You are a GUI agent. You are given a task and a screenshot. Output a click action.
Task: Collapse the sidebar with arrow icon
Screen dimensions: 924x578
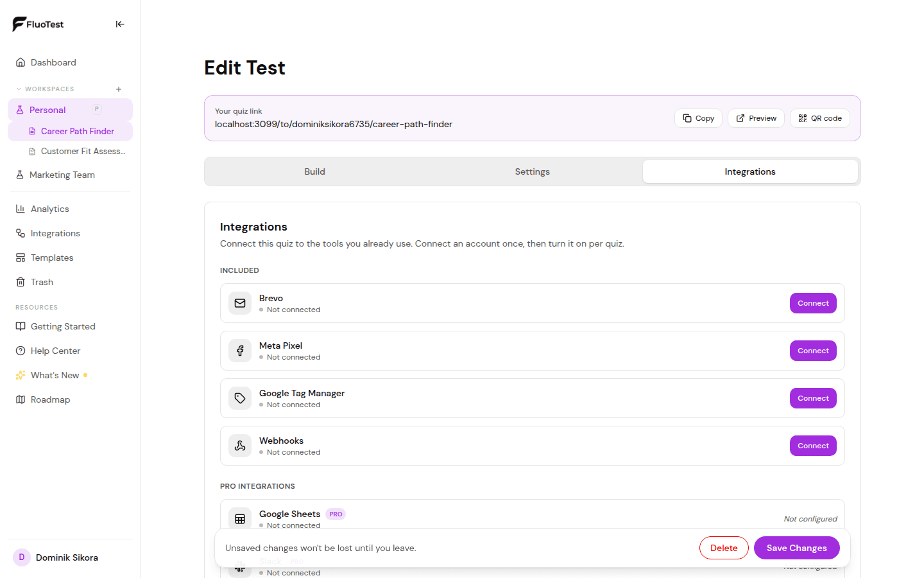[120, 24]
